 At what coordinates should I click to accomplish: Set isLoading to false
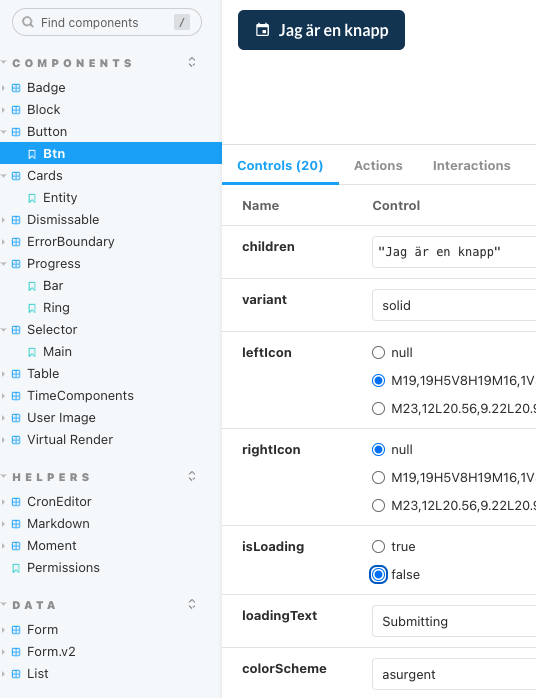click(x=378, y=575)
